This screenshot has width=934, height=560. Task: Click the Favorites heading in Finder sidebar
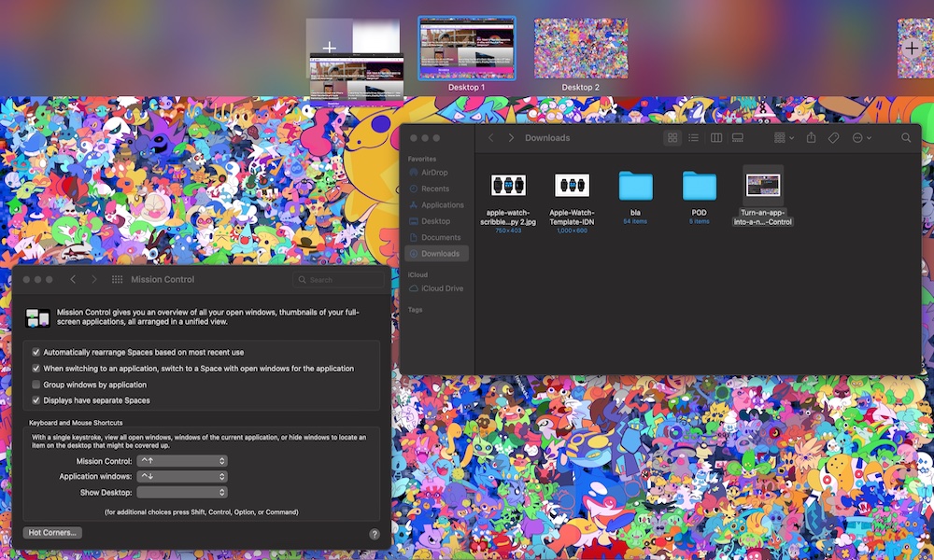[x=422, y=159]
